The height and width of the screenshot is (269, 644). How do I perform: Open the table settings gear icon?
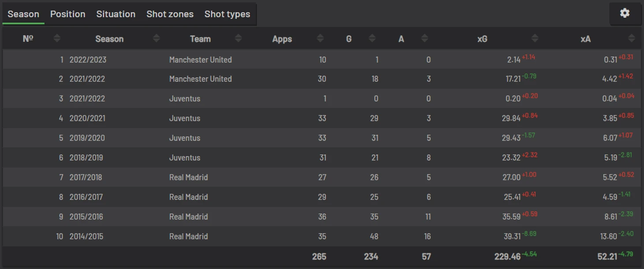625,13
